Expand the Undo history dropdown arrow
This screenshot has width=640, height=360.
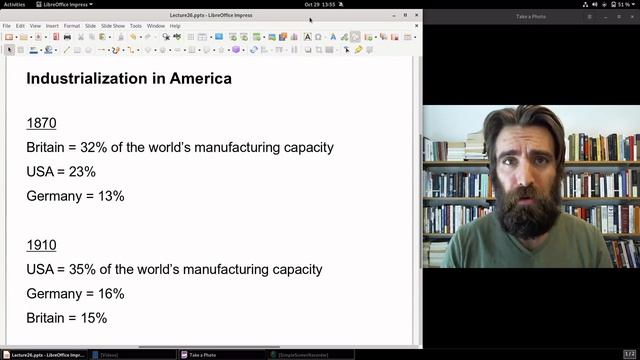pos(140,37)
